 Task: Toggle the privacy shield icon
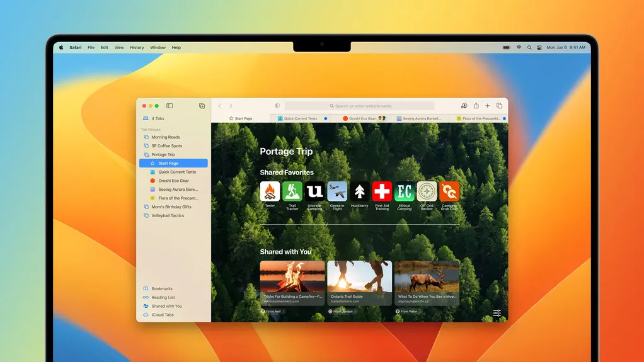coord(278,106)
